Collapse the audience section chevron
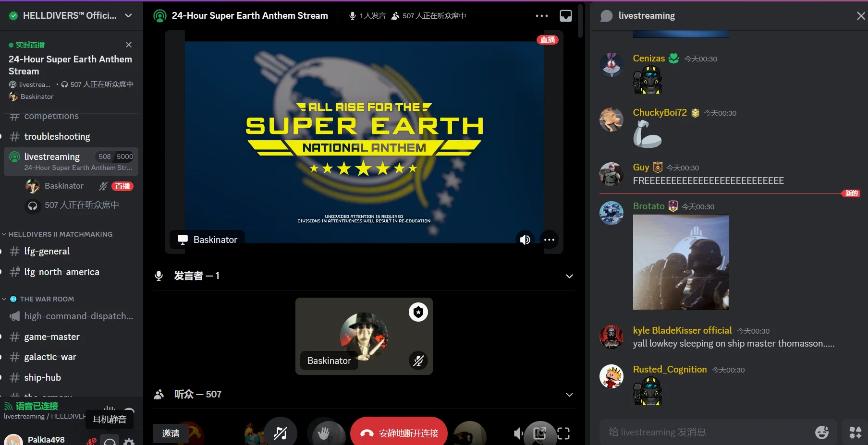868x445 pixels. pyautogui.click(x=569, y=395)
